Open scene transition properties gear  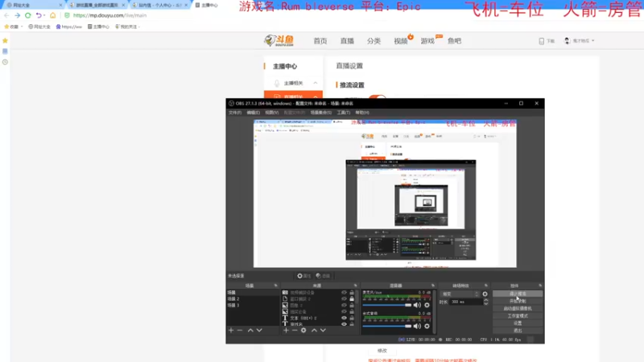point(485,294)
